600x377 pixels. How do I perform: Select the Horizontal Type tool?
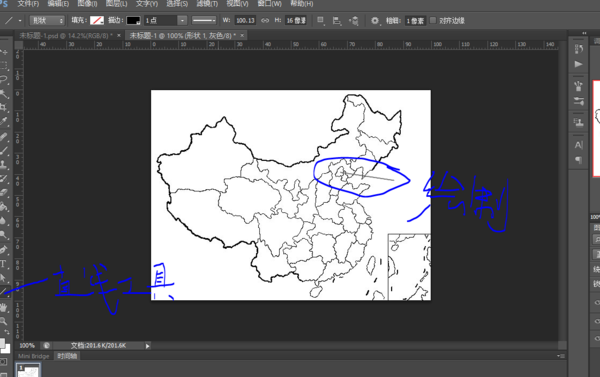4,264
